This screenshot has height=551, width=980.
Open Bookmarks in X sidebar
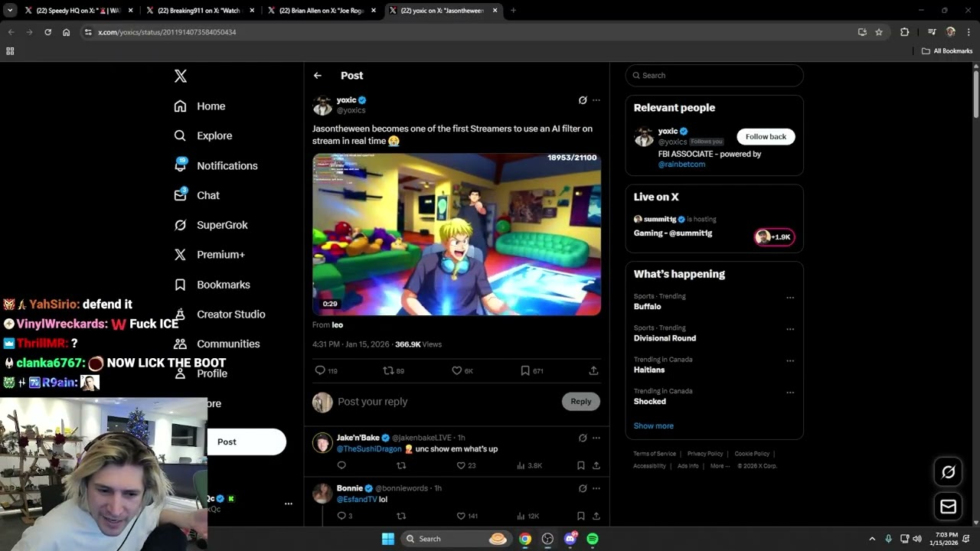coord(212,285)
